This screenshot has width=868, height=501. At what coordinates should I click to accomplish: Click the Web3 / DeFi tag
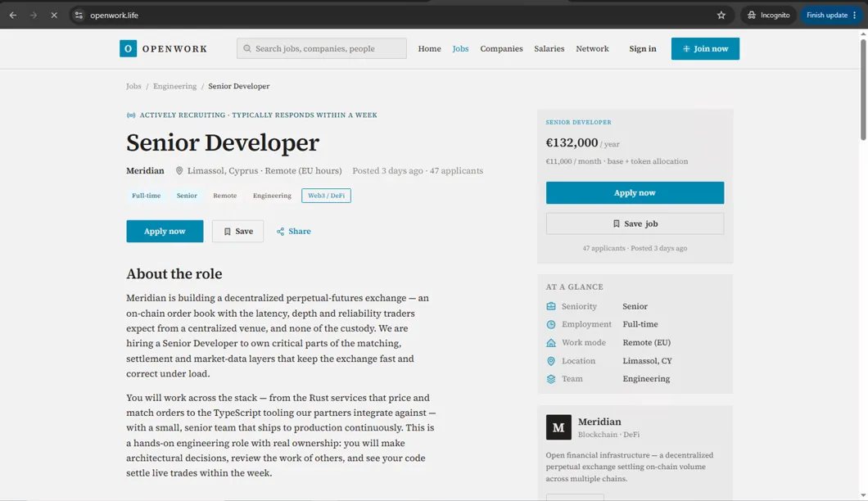[x=326, y=196]
